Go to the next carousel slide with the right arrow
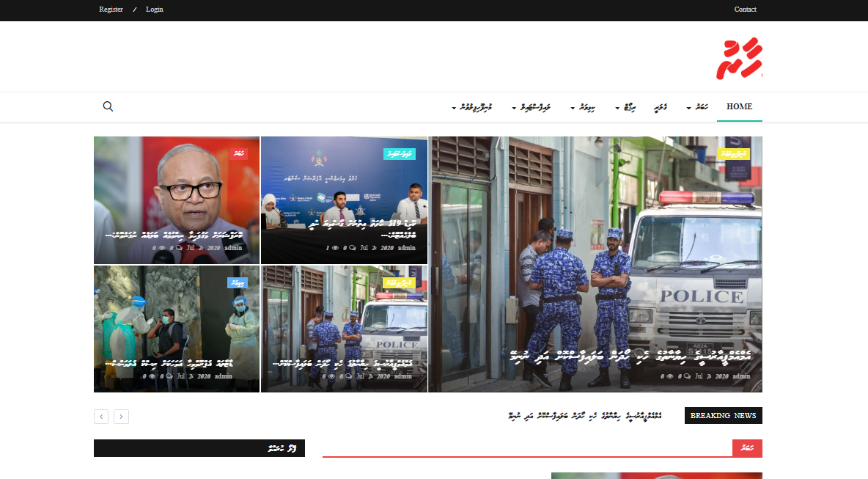 click(121, 416)
